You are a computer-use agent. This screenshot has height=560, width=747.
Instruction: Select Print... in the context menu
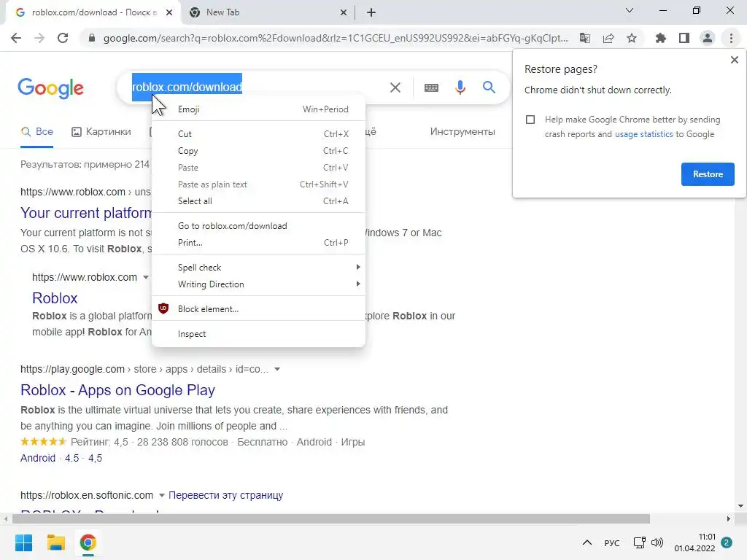click(x=259, y=242)
